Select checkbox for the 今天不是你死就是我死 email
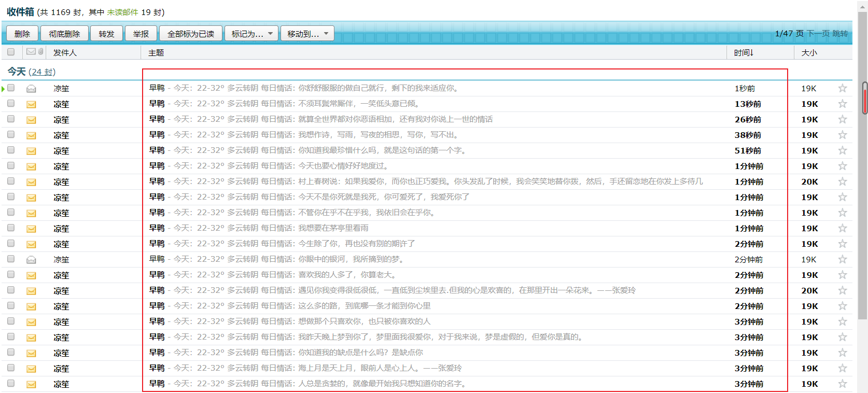This screenshot has height=393, width=868. point(11,197)
